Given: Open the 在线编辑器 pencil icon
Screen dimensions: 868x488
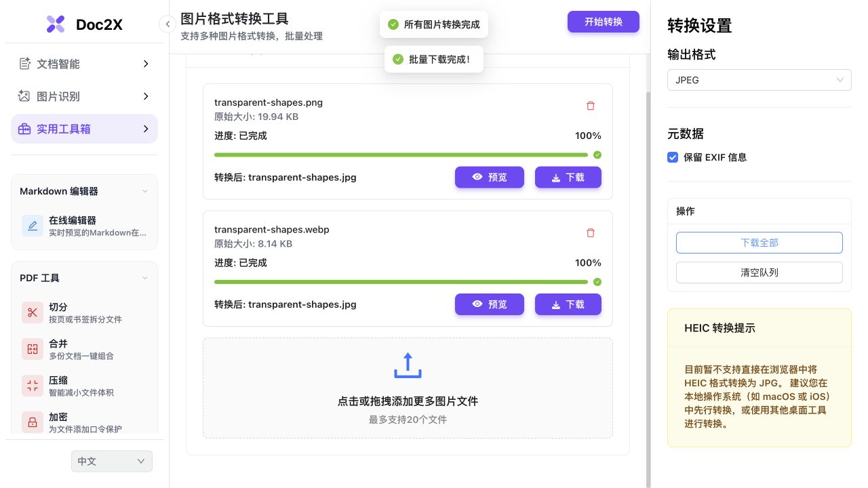Looking at the screenshot, I should coord(33,226).
